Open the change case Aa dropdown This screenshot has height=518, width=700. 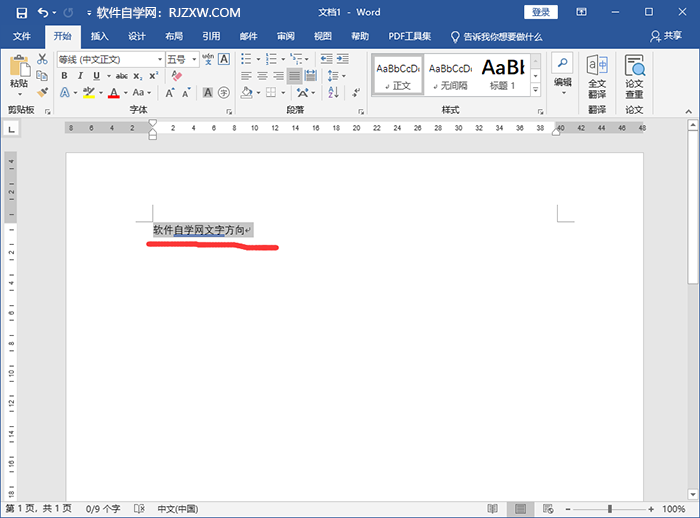(x=142, y=92)
